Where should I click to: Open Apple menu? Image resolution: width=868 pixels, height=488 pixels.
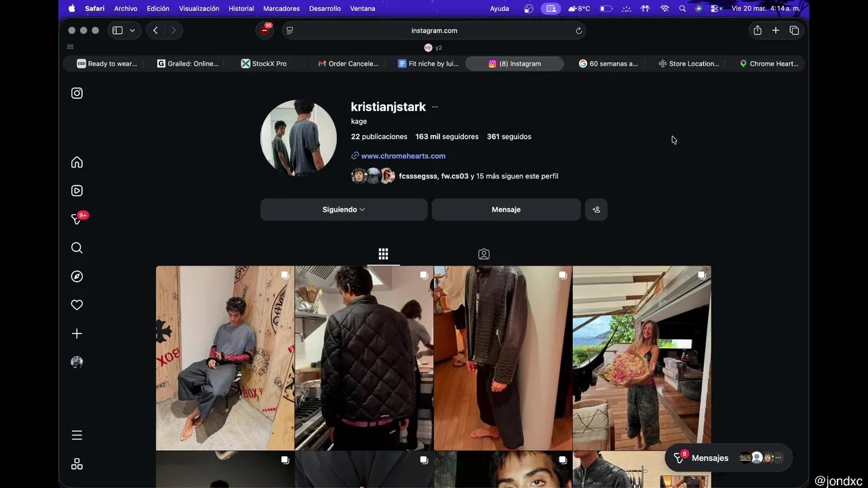(72, 9)
